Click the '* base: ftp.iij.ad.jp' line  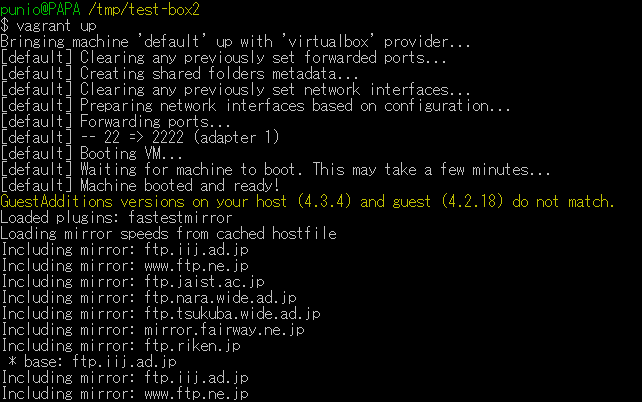coord(92,362)
